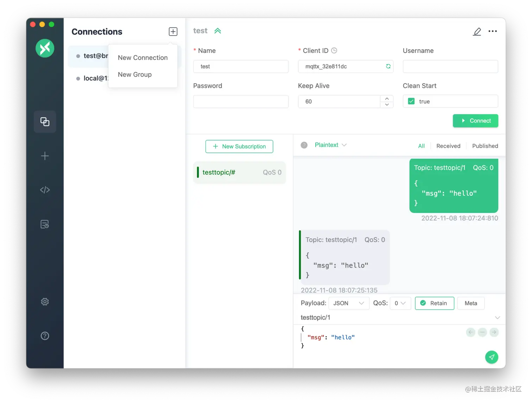Viewport: 532px width, 403px height.
Task: Enable the Retain flag for the message
Action: point(434,303)
